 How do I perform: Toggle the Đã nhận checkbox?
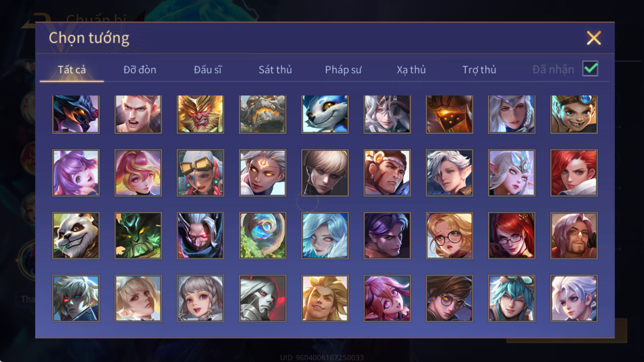click(590, 69)
